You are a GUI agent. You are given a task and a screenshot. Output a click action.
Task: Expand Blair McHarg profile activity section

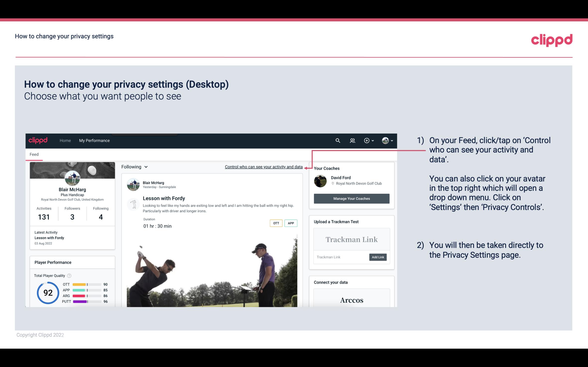tap(44, 213)
